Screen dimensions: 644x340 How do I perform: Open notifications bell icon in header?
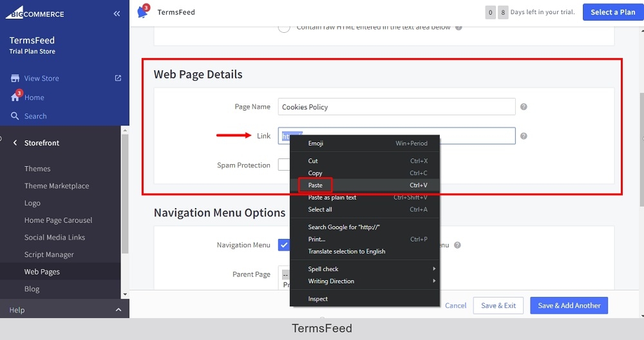pos(143,11)
